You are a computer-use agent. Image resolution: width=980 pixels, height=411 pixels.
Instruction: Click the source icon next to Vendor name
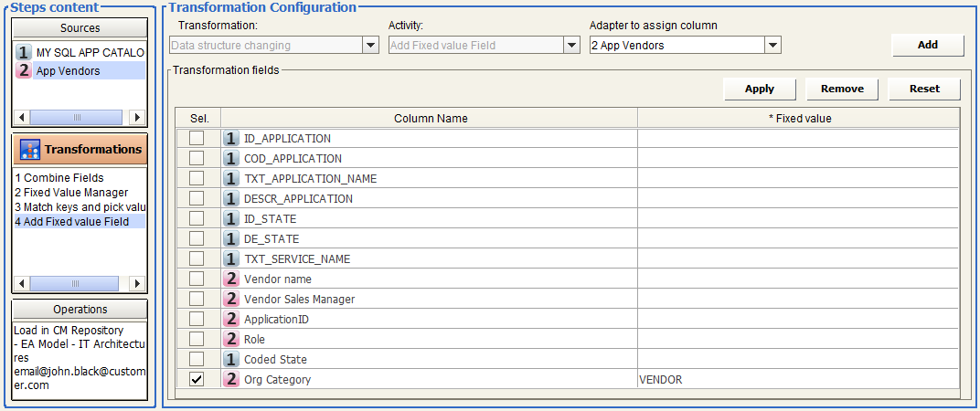231,279
